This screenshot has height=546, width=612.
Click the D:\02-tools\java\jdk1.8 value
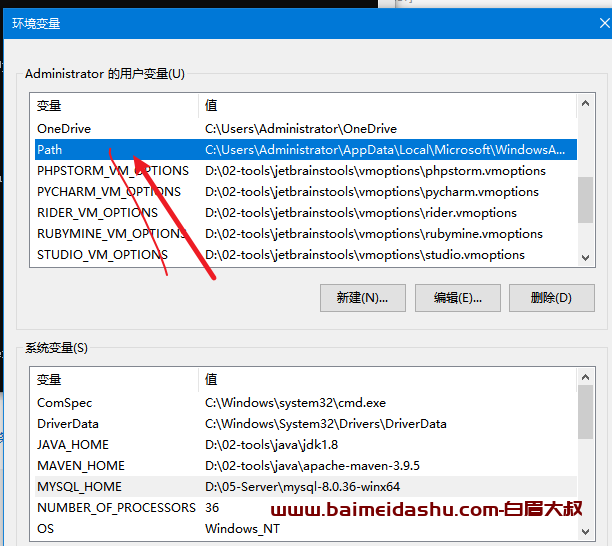coord(271,445)
